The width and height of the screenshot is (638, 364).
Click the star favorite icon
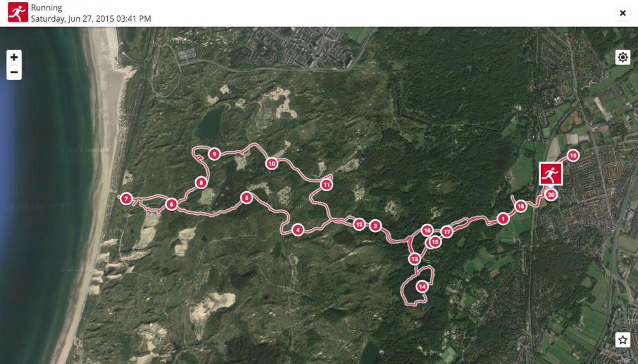(x=623, y=340)
